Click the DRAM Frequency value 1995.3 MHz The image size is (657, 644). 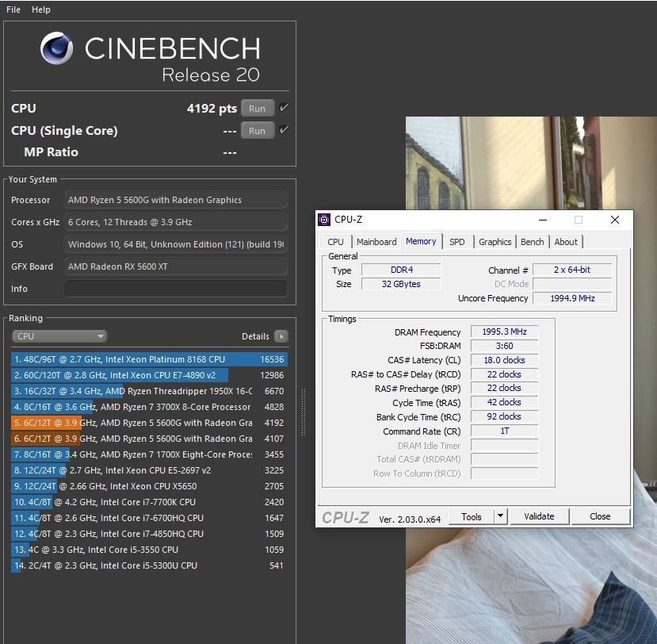(x=505, y=332)
